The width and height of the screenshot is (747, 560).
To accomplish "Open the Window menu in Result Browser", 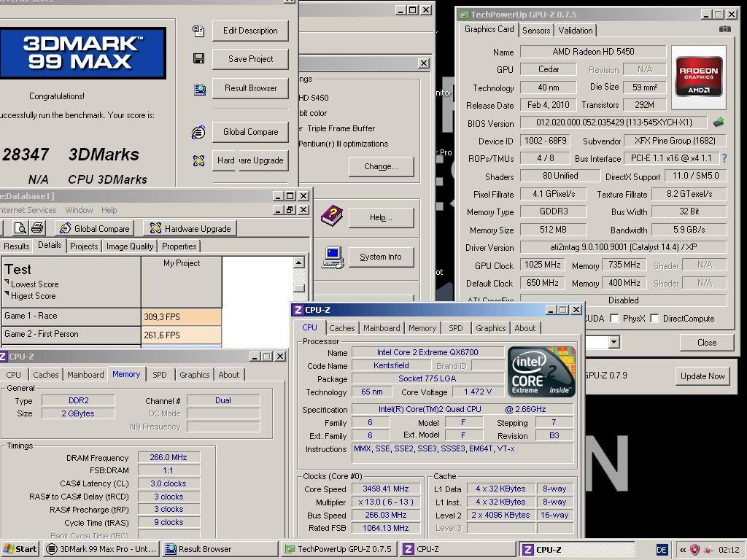I will point(79,210).
